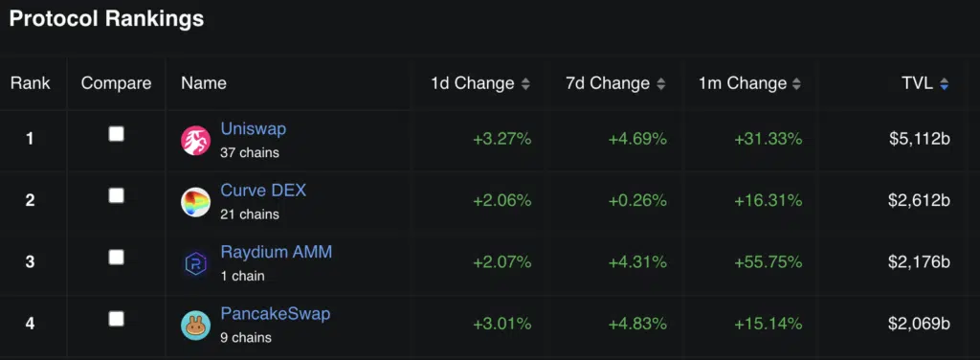The width and height of the screenshot is (980, 360).
Task: Open the Uniswap protocol link
Action: (253, 128)
